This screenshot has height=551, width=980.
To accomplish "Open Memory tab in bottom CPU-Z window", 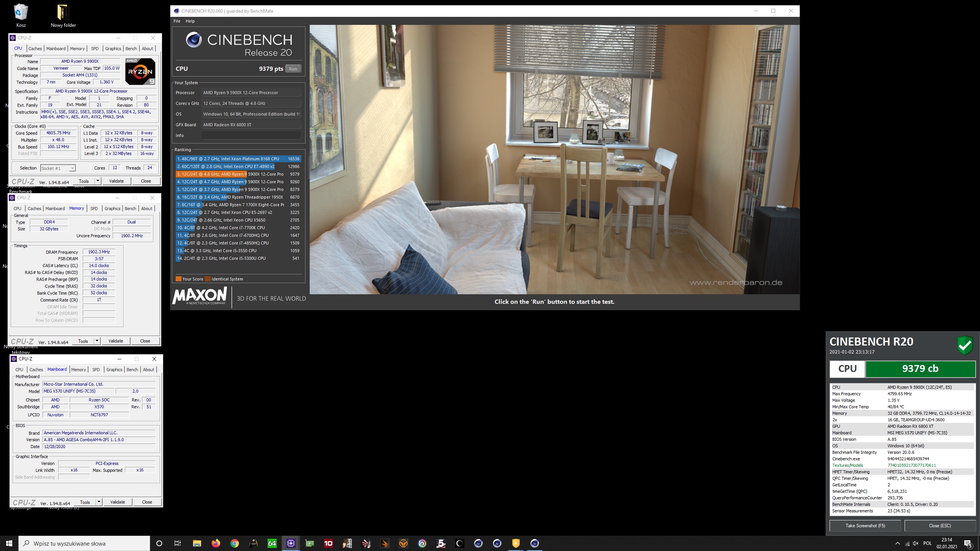I will click(78, 370).
